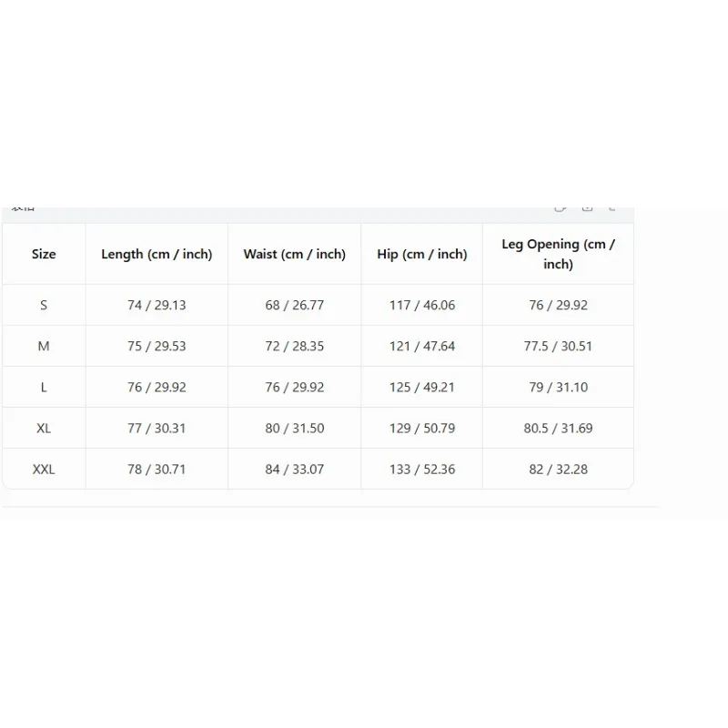Click the partially visible table title label

[24, 208]
